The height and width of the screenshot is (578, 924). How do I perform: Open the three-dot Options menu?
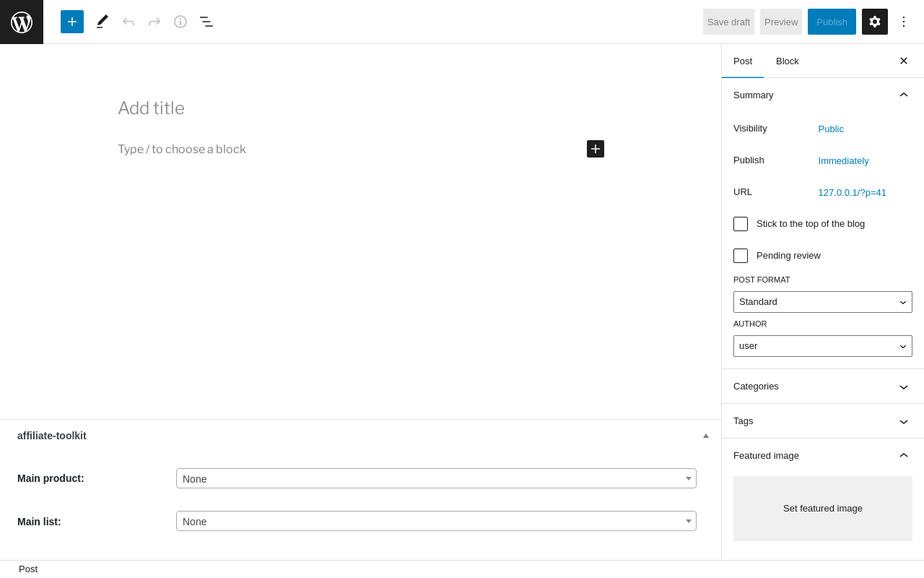tap(904, 22)
